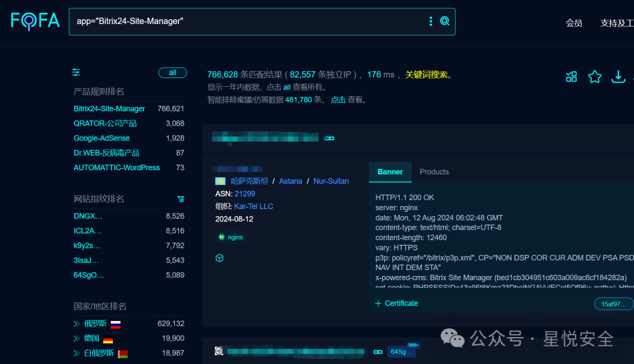Expand the 德国 country entry
634x364 pixels.
(76, 339)
